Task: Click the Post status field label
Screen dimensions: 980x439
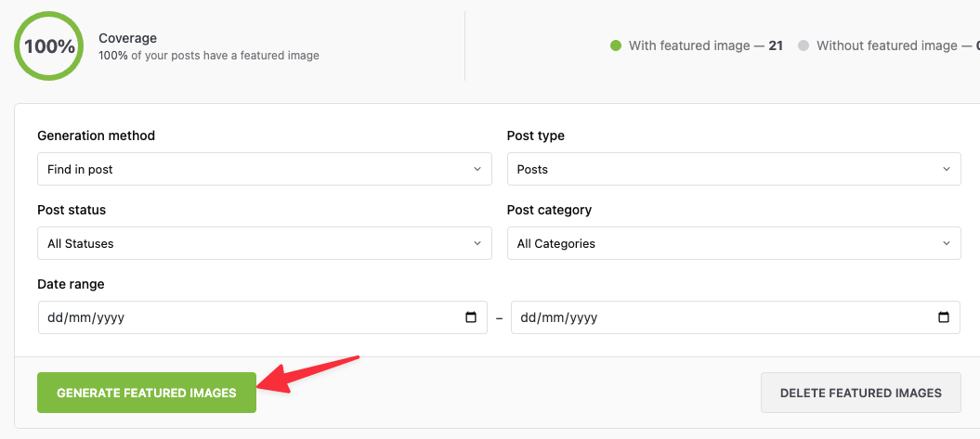Action: [72, 210]
